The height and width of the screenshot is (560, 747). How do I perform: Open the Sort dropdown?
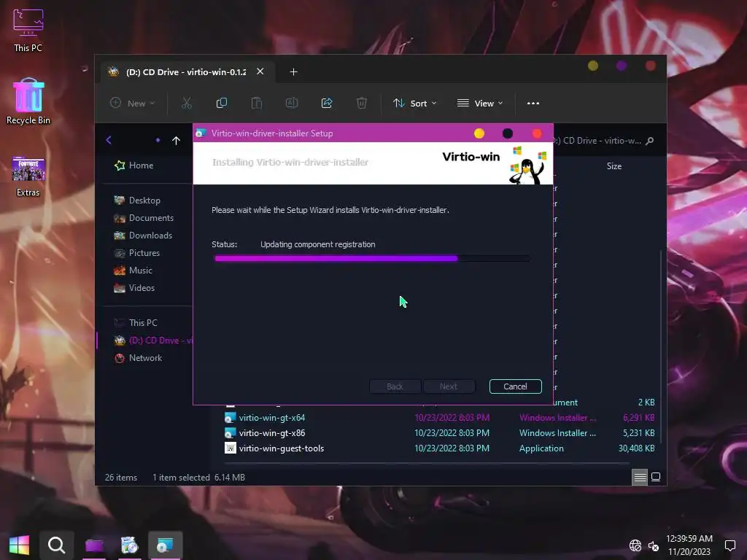tap(414, 104)
